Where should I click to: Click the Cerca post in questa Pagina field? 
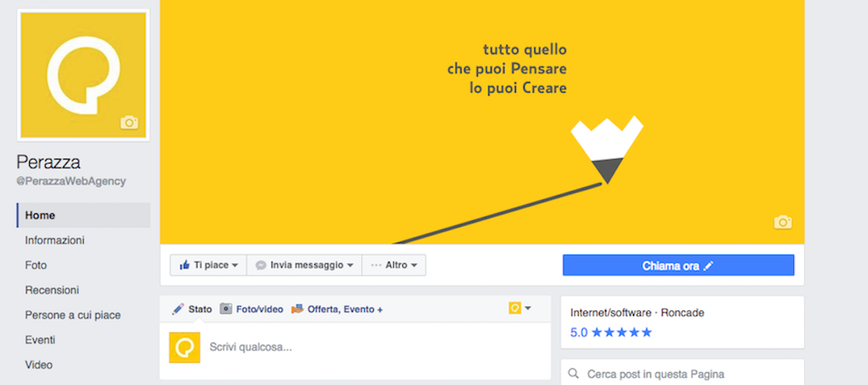(x=682, y=374)
